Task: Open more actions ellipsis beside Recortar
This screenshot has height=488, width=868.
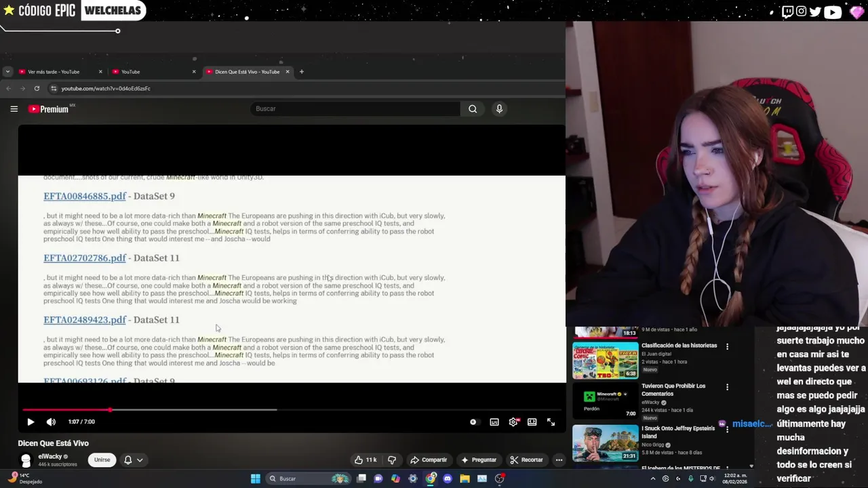Action: point(559,460)
